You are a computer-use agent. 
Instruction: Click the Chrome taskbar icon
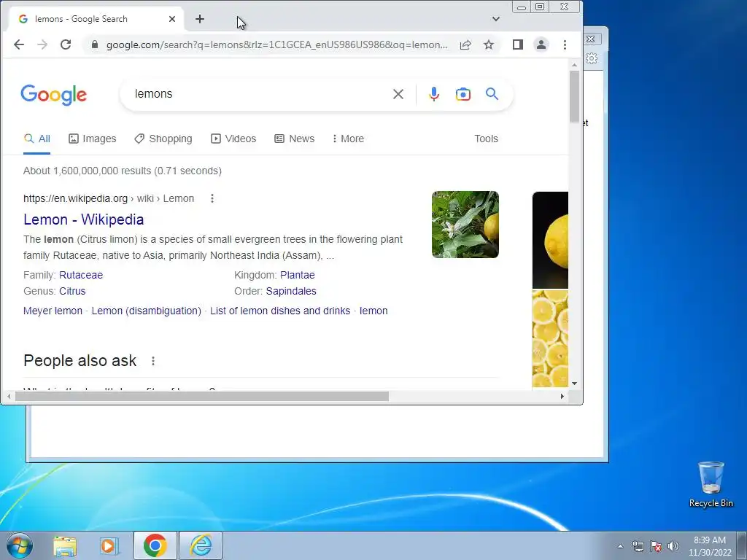coord(155,545)
